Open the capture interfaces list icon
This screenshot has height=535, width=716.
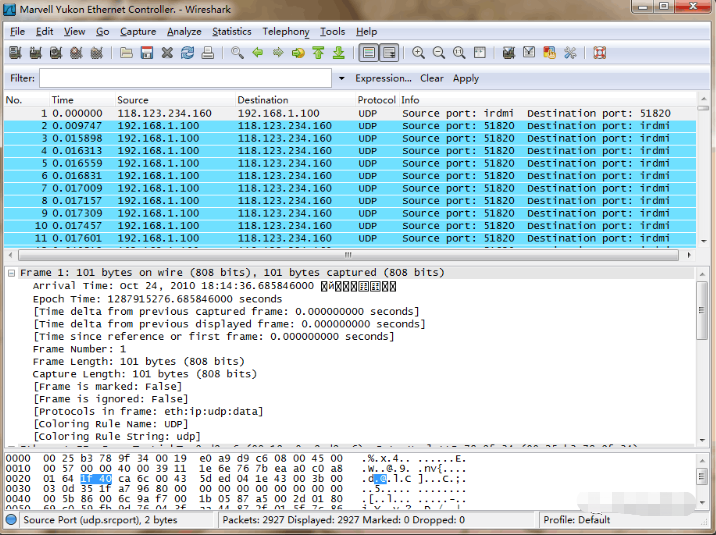coord(15,53)
